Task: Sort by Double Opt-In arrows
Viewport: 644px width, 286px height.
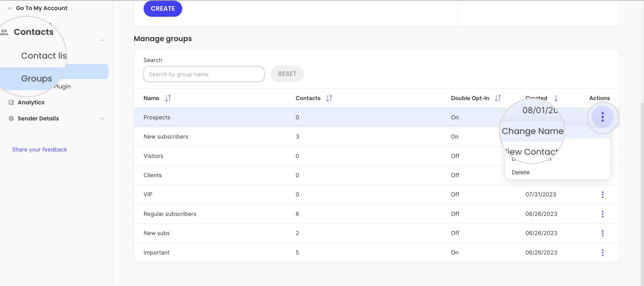Action: pyautogui.click(x=498, y=98)
